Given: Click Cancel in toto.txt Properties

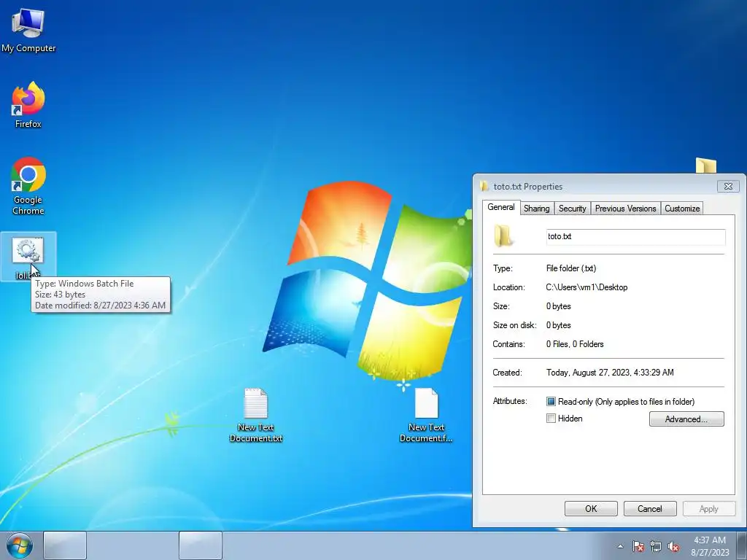Looking at the screenshot, I should pyautogui.click(x=650, y=508).
